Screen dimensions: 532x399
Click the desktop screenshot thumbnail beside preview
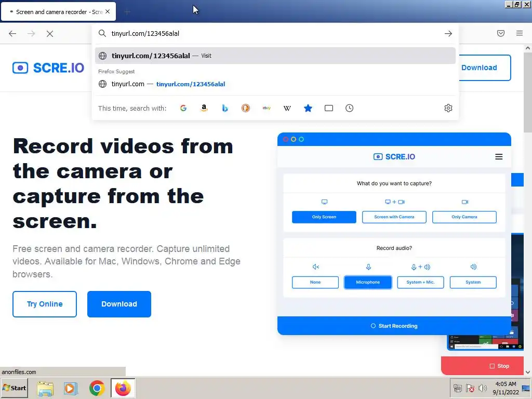(485, 342)
